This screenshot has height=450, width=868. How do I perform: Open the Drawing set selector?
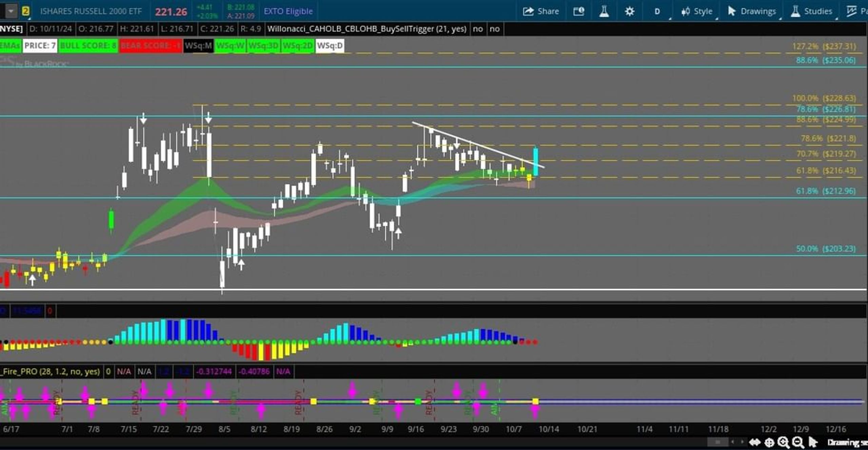pyautogui.click(x=847, y=442)
